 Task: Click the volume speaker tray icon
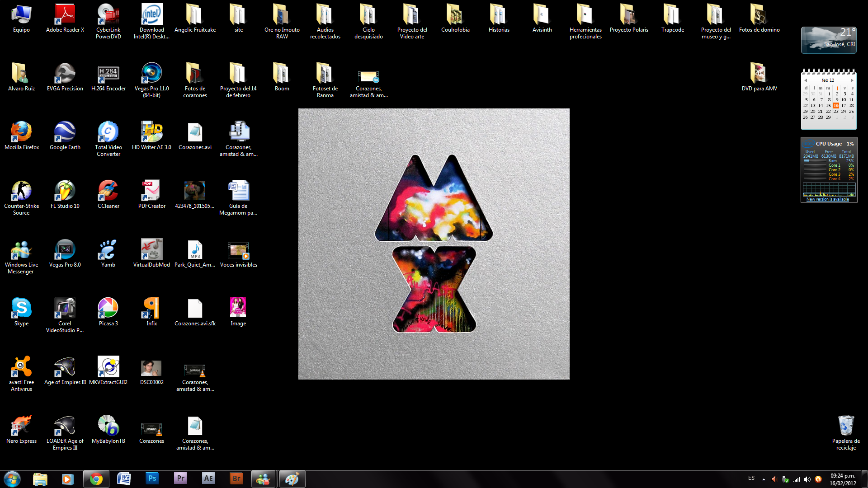click(807, 479)
